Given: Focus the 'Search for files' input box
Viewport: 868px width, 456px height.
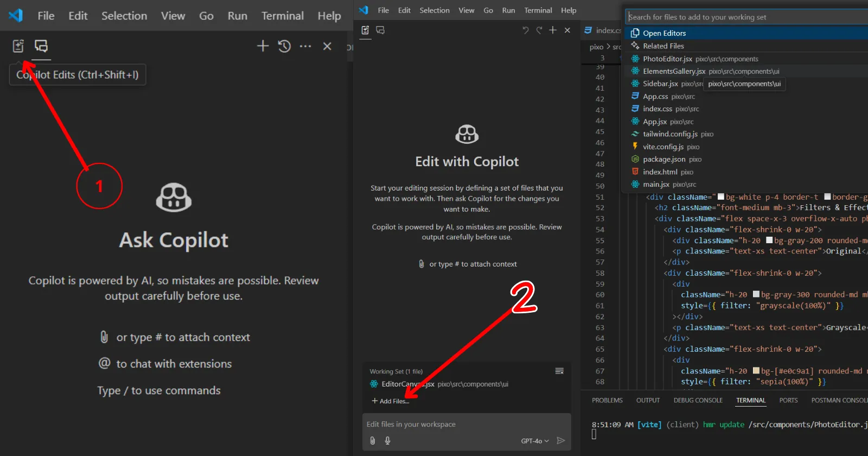Looking at the screenshot, I should 748,17.
